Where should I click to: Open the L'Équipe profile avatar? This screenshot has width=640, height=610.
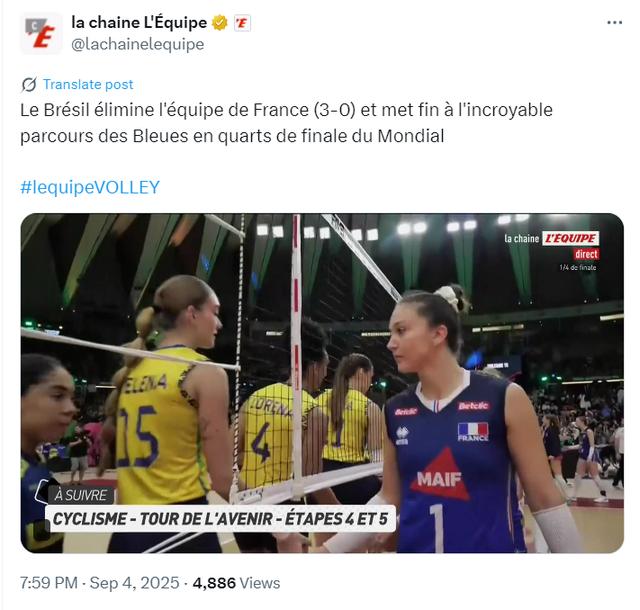[41, 33]
